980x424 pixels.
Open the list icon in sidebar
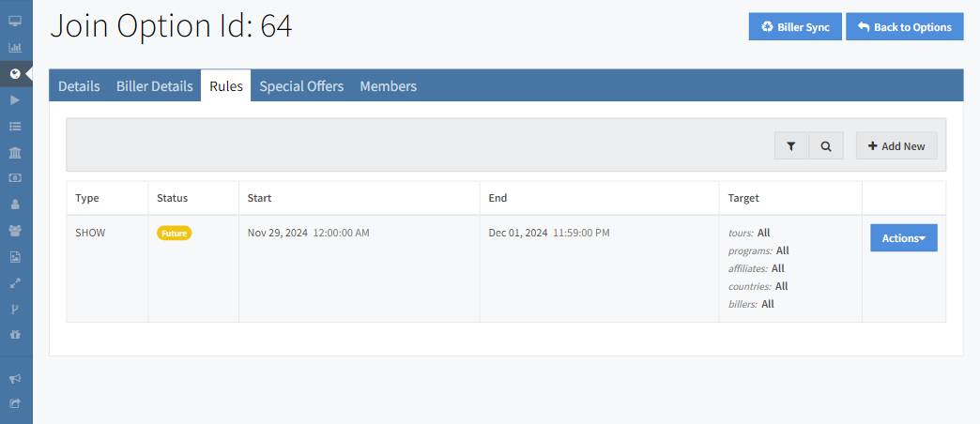[15, 126]
